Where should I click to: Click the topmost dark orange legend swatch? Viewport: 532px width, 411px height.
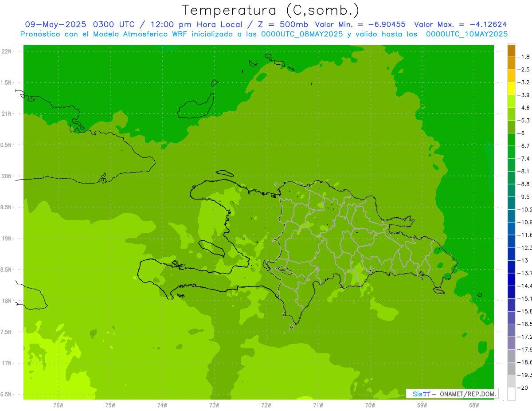(511, 51)
